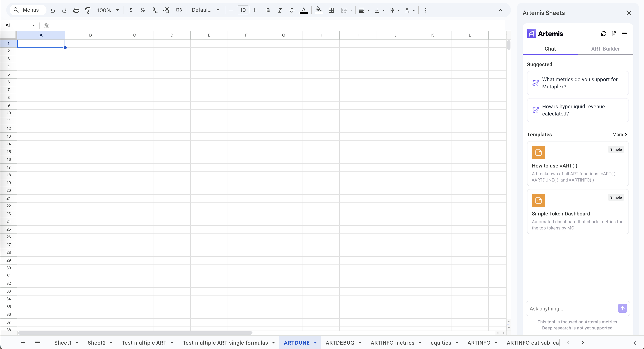Click the Artemis refresh icon

tap(603, 34)
